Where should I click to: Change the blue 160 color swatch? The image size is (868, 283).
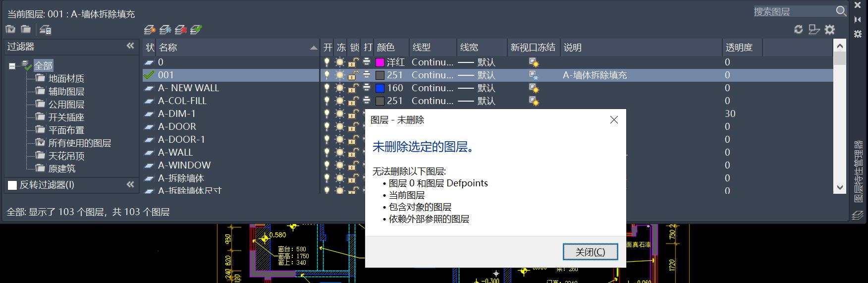pyautogui.click(x=380, y=88)
